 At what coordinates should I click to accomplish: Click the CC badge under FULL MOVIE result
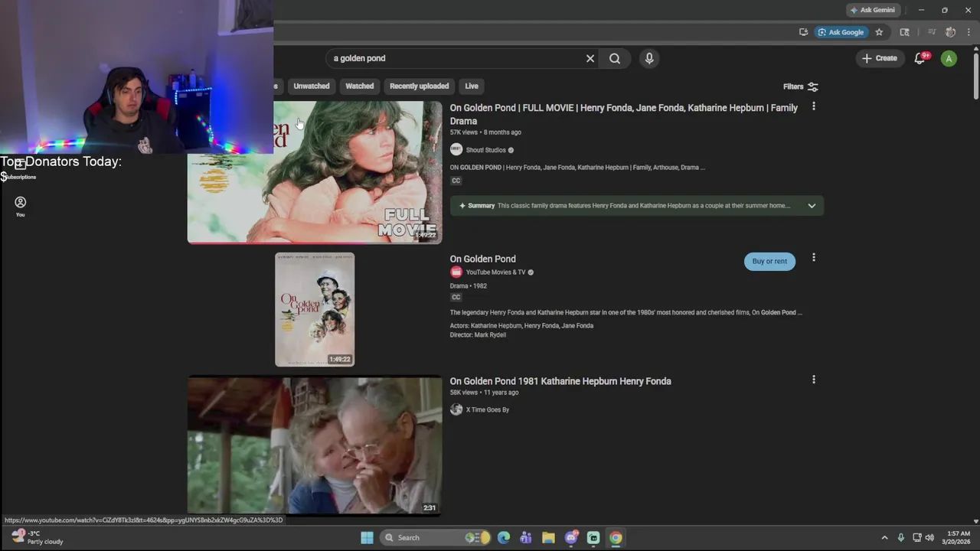pyautogui.click(x=456, y=181)
